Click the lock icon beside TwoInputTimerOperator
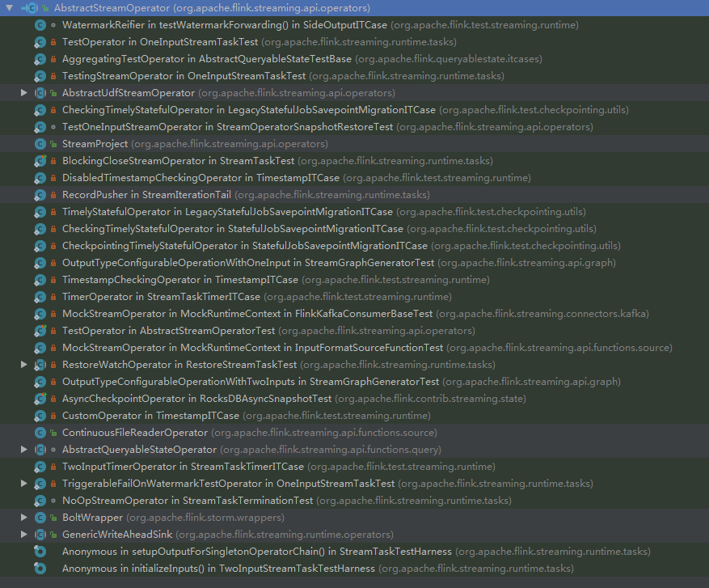Viewport: 709px width, 588px height. [x=53, y=467]
